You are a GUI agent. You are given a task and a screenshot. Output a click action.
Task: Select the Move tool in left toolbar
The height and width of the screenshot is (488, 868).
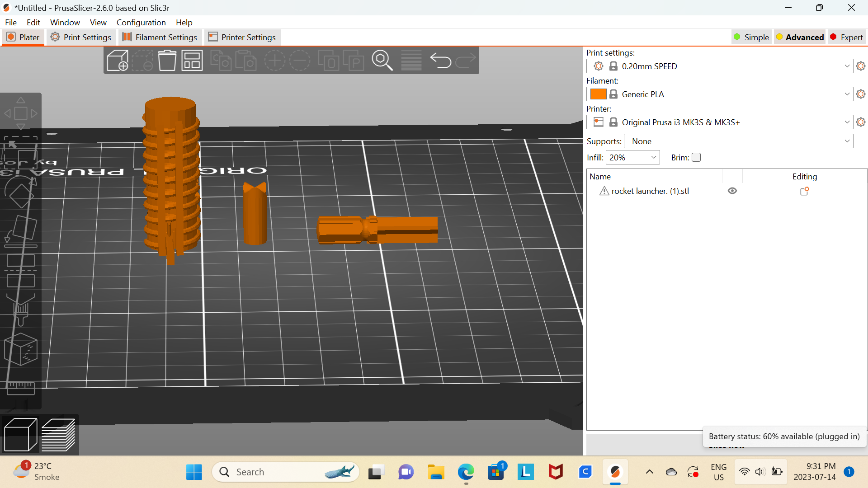pos(21,113)
